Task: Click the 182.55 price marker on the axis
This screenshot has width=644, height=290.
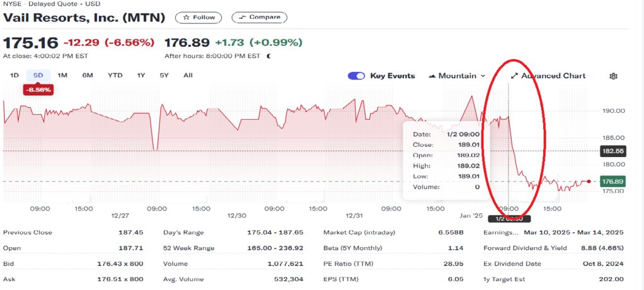Action: pyautogui.click(x=612, y=151)
